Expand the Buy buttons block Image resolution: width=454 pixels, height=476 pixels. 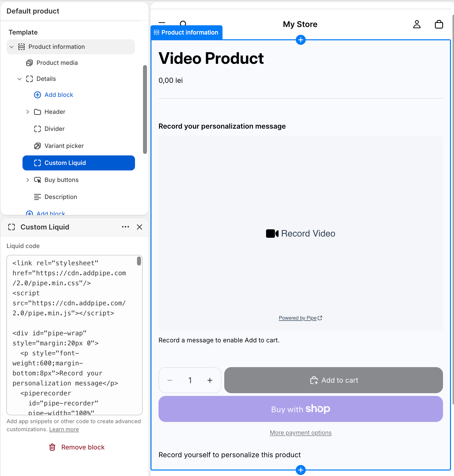(x=27, y=180)
